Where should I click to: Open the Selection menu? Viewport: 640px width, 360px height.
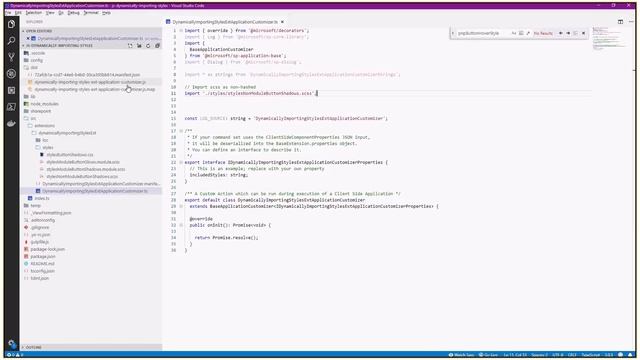coord(33,13)
